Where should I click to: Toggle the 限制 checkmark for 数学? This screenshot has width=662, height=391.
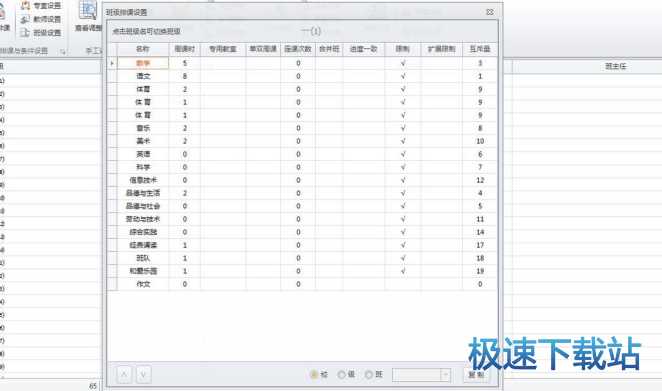click(403, 63)
